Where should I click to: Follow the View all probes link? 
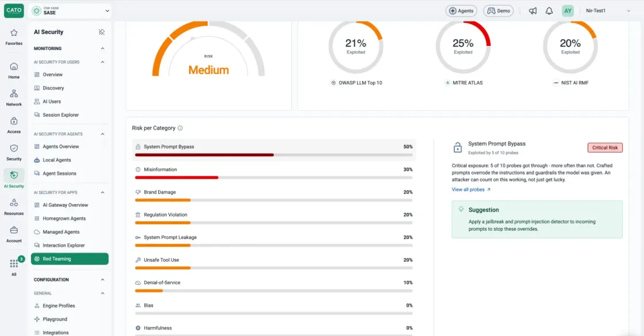tap(471, 189)
